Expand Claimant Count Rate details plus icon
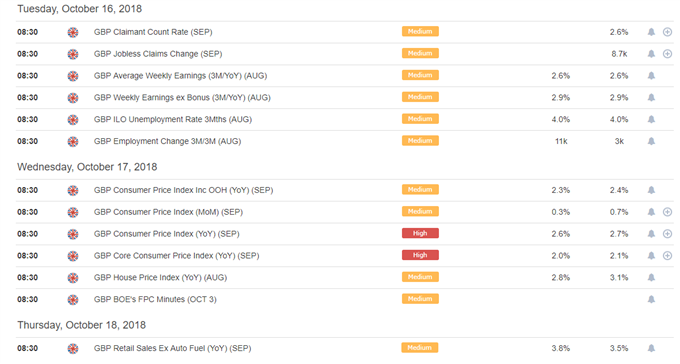This screenshot has width=680, height=364. pos(667,32)
